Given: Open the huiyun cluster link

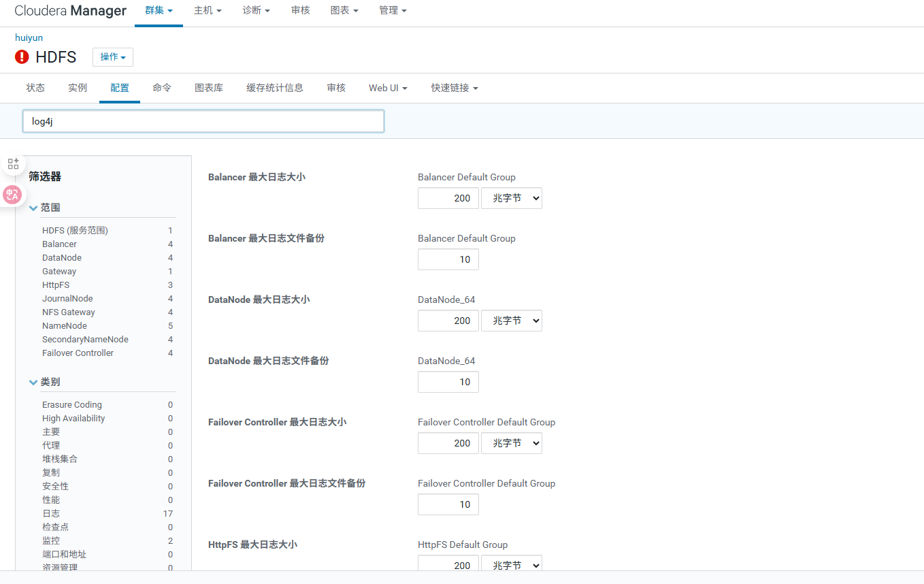Looking at the screenshot, I should coord(29,37).
